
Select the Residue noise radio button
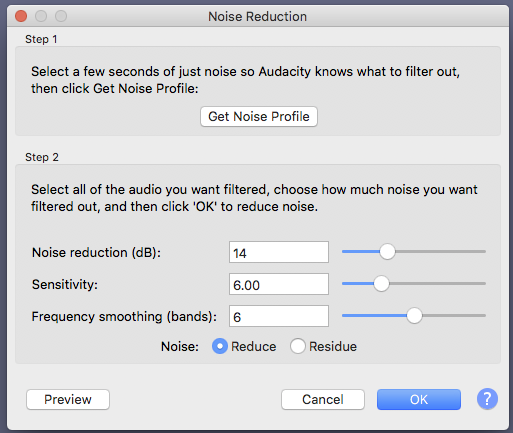(x=298, y=346)
